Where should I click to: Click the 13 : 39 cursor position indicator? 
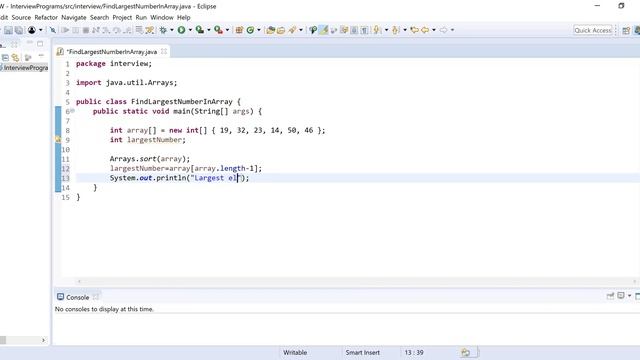(414, 353)
